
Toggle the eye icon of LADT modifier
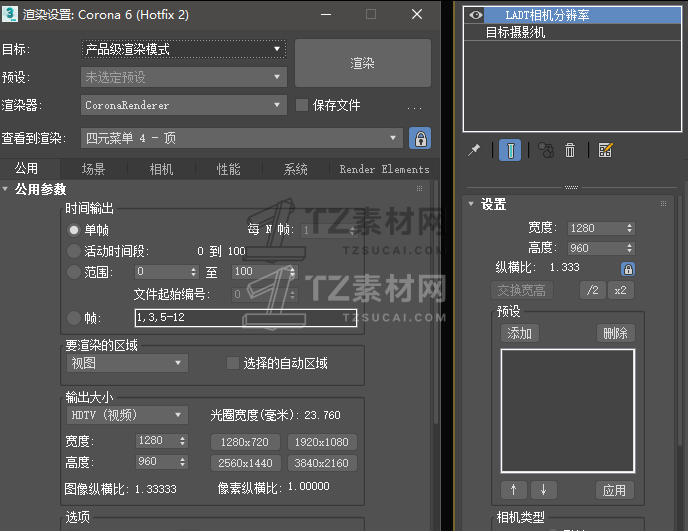pos(476,15)
